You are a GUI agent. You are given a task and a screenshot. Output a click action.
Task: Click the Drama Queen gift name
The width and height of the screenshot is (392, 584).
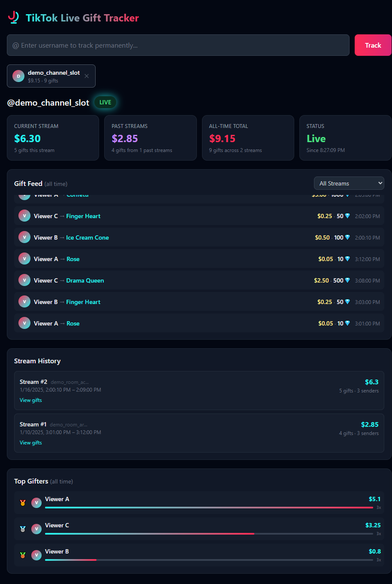(x=85, y=280)
